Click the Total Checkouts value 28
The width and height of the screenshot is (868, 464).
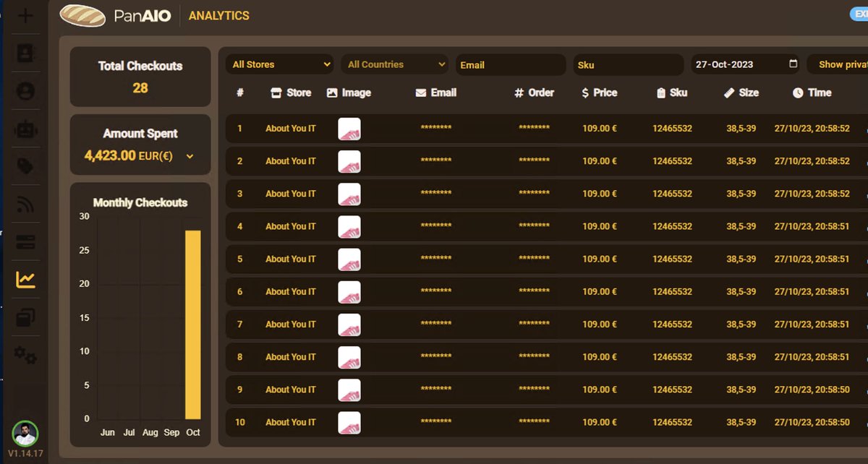pos(140,87)
